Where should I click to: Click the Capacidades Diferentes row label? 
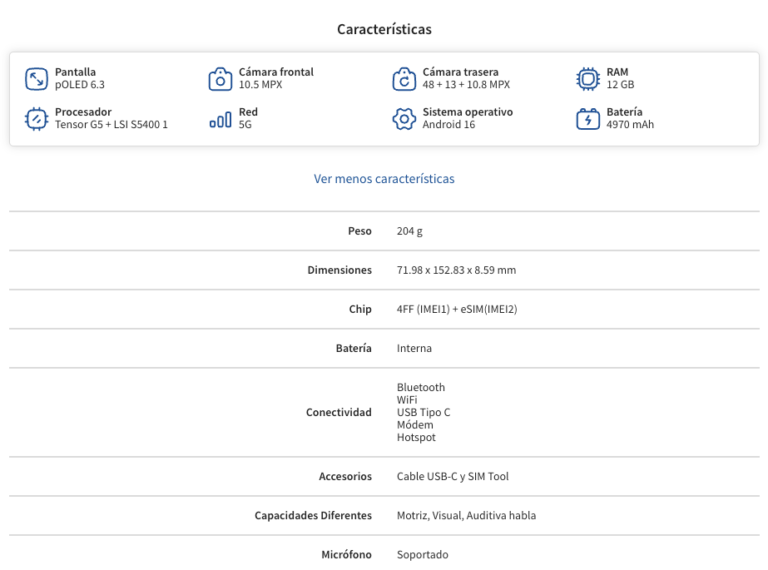(x=313, y=516)
